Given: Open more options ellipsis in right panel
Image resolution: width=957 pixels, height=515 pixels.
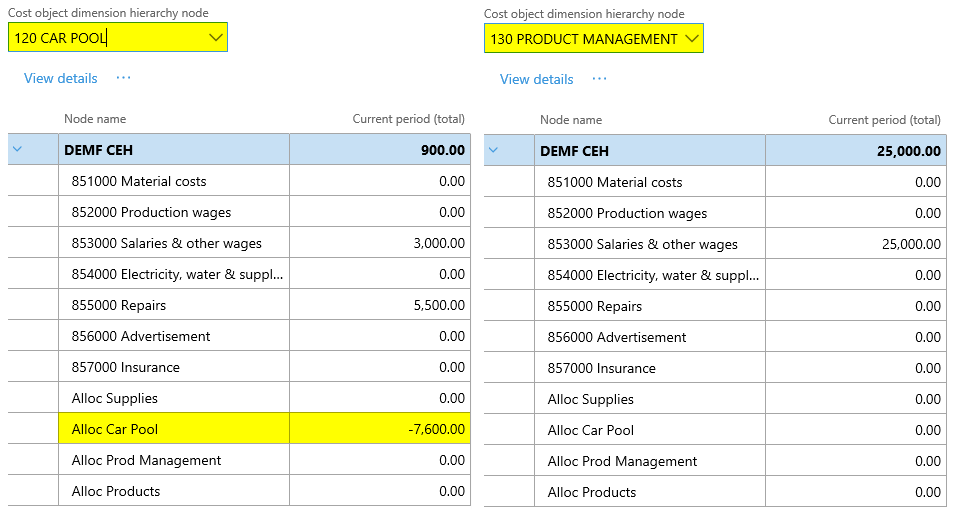Looking at the screenshot, I should point(599,79).
